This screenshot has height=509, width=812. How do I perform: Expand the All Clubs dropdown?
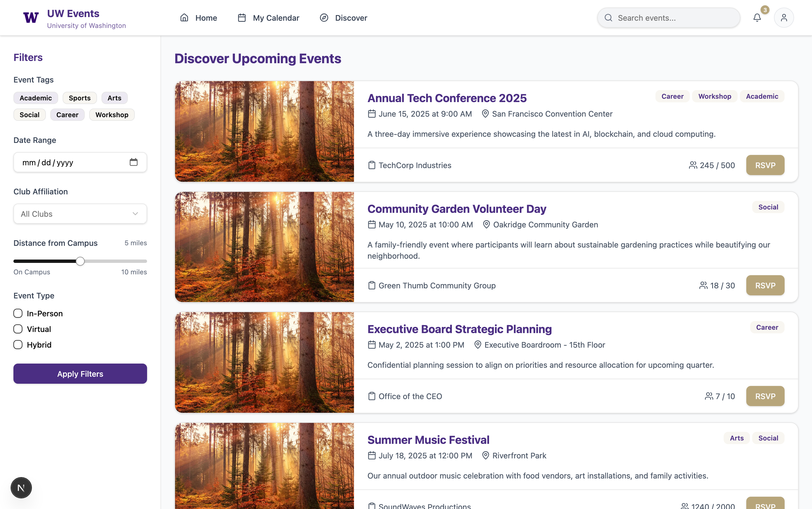click(x=80, y=214)
